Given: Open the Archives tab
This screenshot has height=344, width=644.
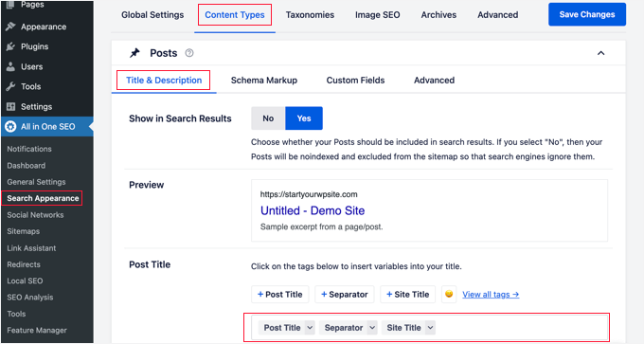Looking at the screenshot, I should point(438,15).
